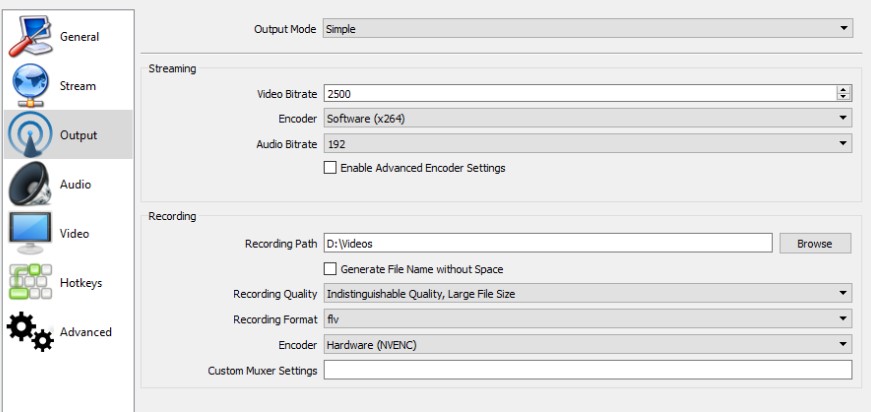Viewport: 871px width, 412px height.
Task: Expand the Output Mode dropdown
Action: pos(587,28)
